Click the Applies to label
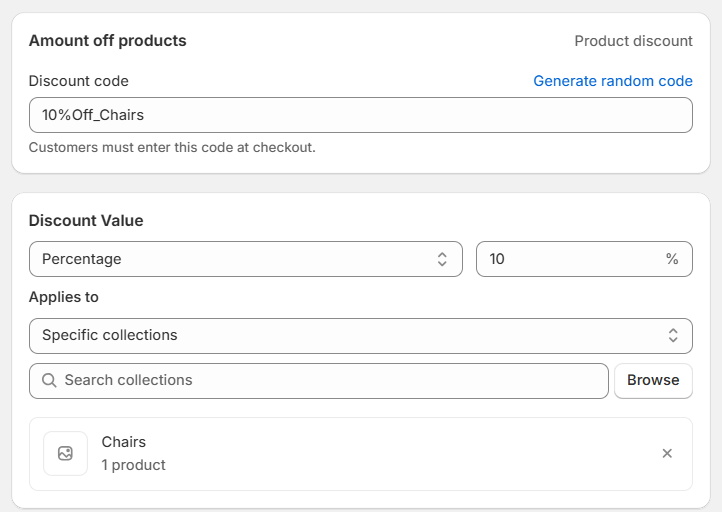Viewport: 722px width, 512px height. pyautogui.click(x=64, y=297)
